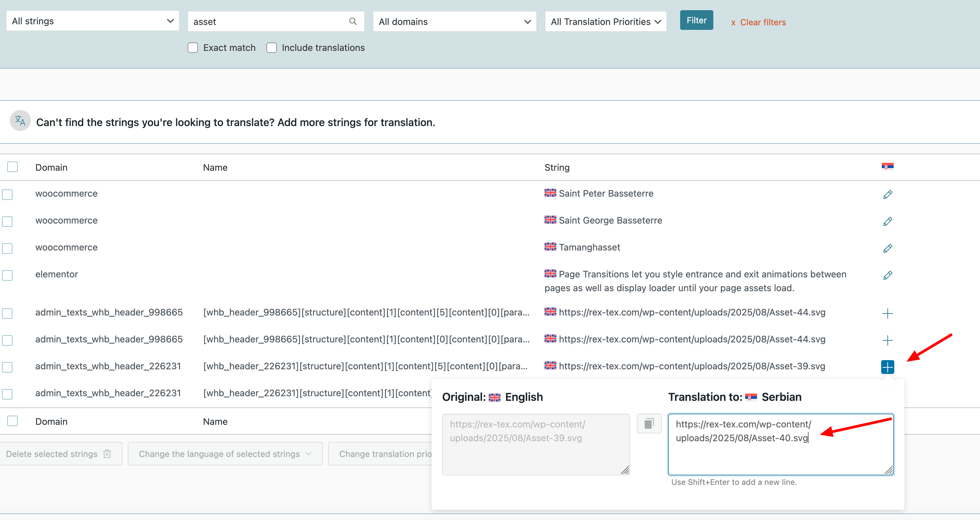Viewport: 980px width, 520px height.
Task: Copy original text to translation field
Action: (x=649, y=423)
